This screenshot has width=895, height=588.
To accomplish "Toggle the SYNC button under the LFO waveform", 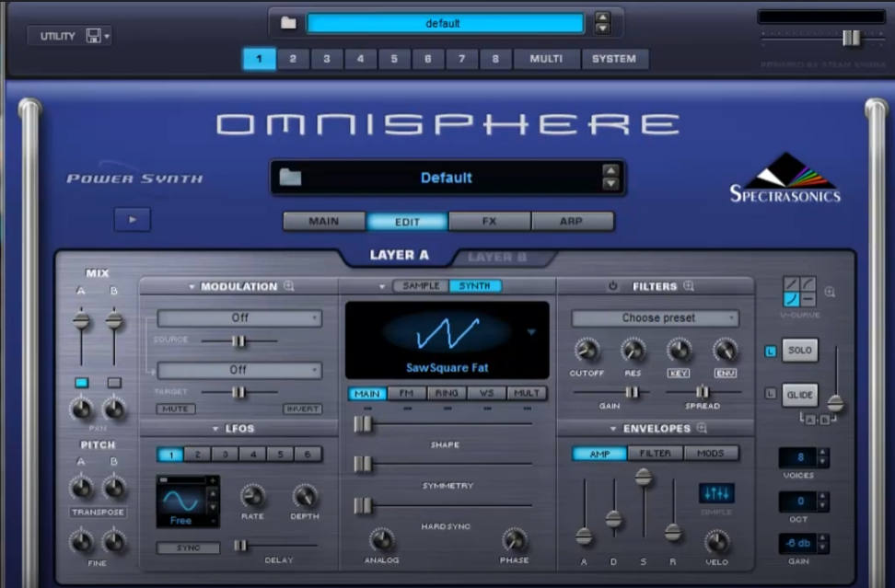I will coord(188,547).
